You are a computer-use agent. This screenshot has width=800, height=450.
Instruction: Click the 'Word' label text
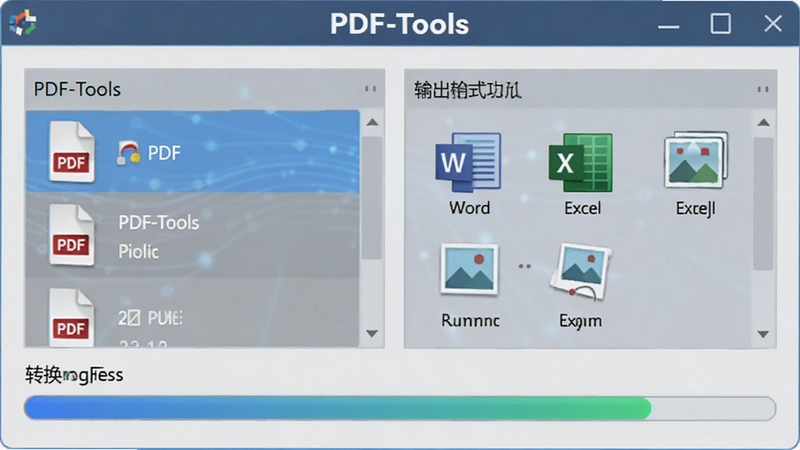(469, 208)
